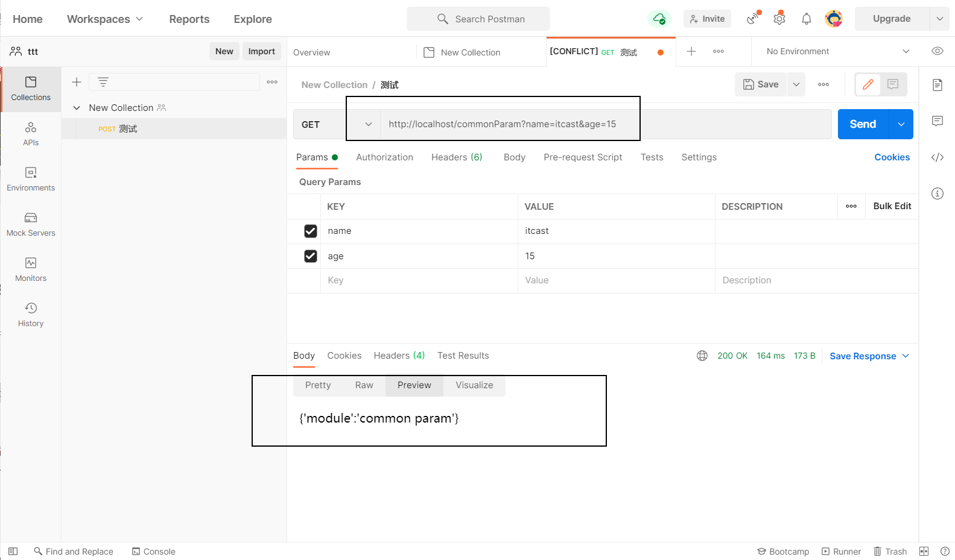This screenshot has width=955, height=560.
Task: Click the empty Key input cell
Action: tap(419, 280)
